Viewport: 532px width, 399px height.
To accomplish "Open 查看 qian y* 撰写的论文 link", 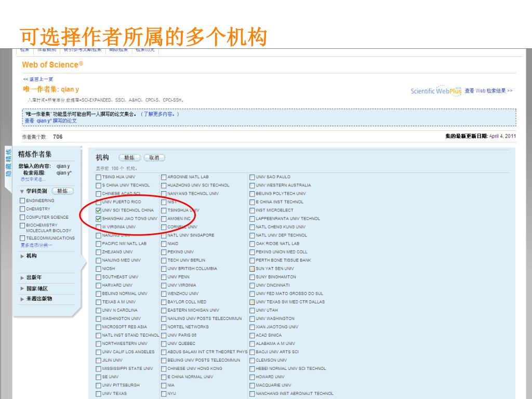I will pyautogui.click(x=51, y=121).
